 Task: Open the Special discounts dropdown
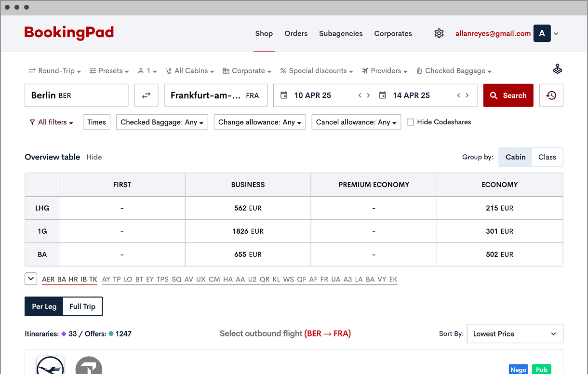(317, 71)
